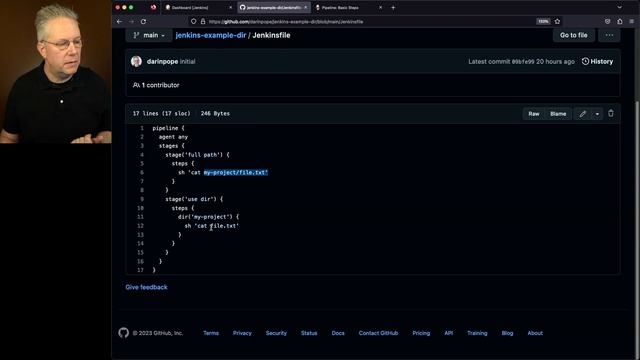Open darinpope's avatar image
The image size is (640, 360).
136,61
